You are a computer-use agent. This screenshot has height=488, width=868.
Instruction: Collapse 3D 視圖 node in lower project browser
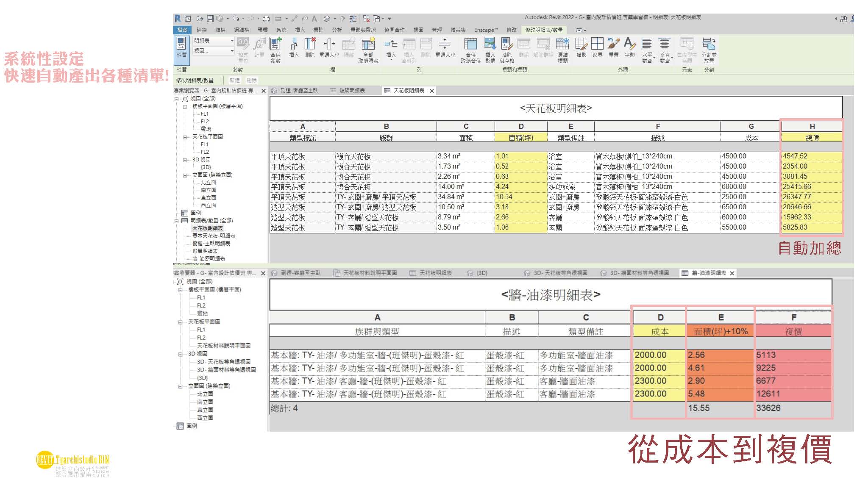click(181, 354)
